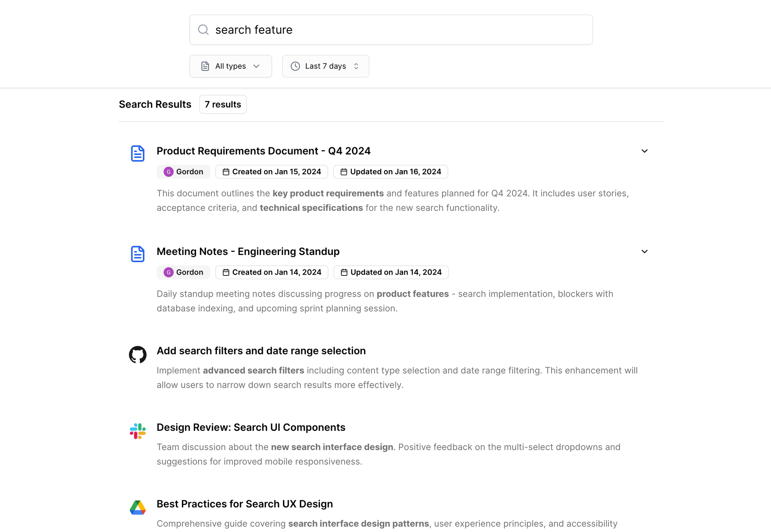Open the All types dropdown

[x=230, y=66]
